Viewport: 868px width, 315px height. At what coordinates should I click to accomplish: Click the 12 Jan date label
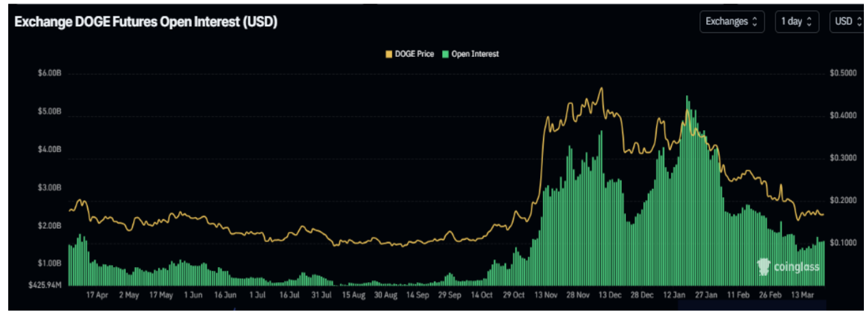coord(674,295)
